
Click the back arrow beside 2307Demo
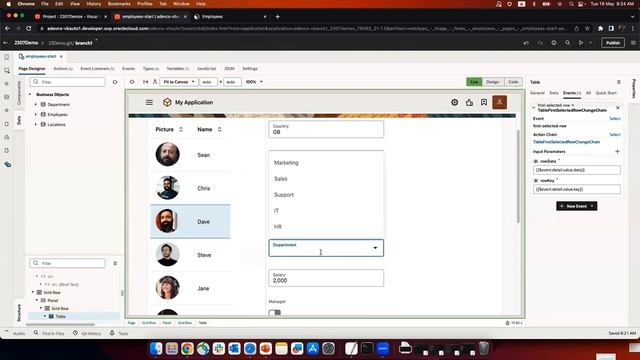pos(6,43)
